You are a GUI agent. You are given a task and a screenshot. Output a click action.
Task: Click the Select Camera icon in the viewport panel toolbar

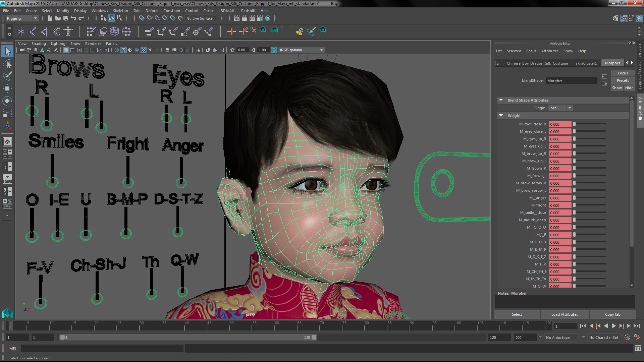22,50
